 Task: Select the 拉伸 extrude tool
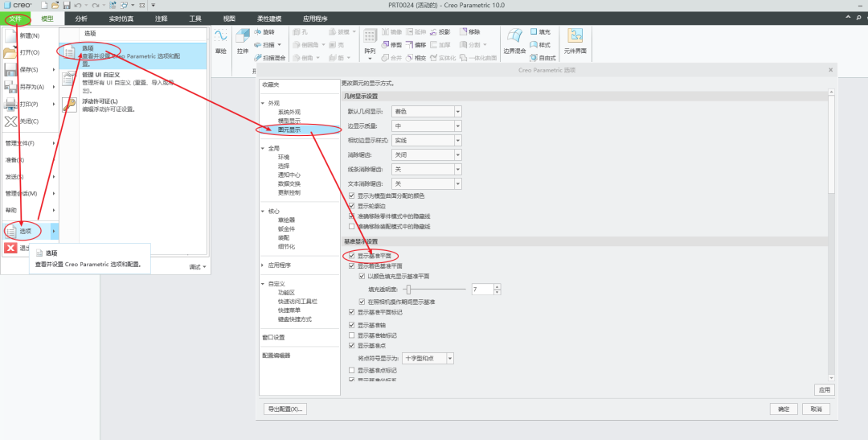point(243,42)
